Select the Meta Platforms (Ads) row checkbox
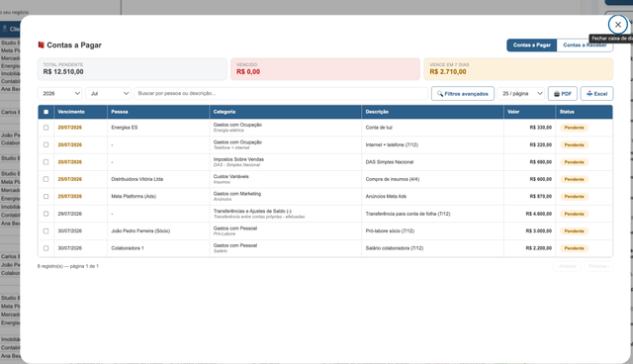Image resolution: width=633 pixels, height=364 pixels. (x=46, y=197)
